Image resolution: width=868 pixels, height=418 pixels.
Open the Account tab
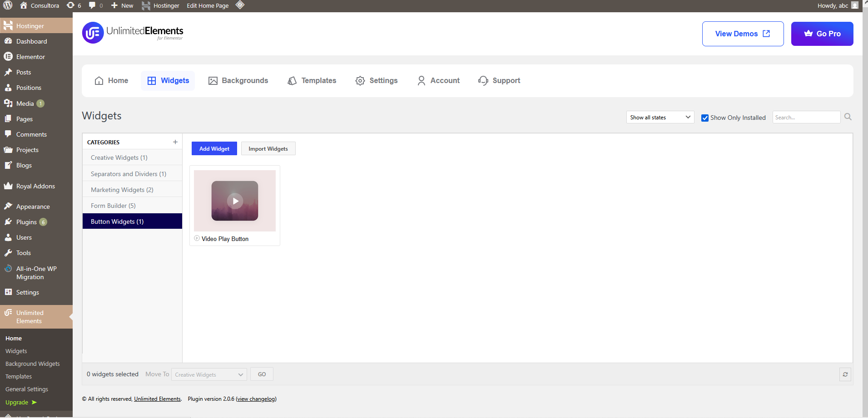437,80
